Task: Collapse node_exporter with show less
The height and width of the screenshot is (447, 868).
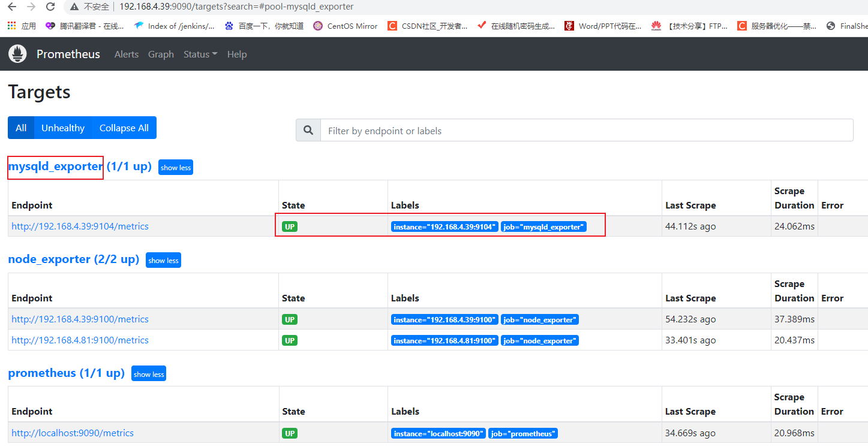Action: point(163,260)
